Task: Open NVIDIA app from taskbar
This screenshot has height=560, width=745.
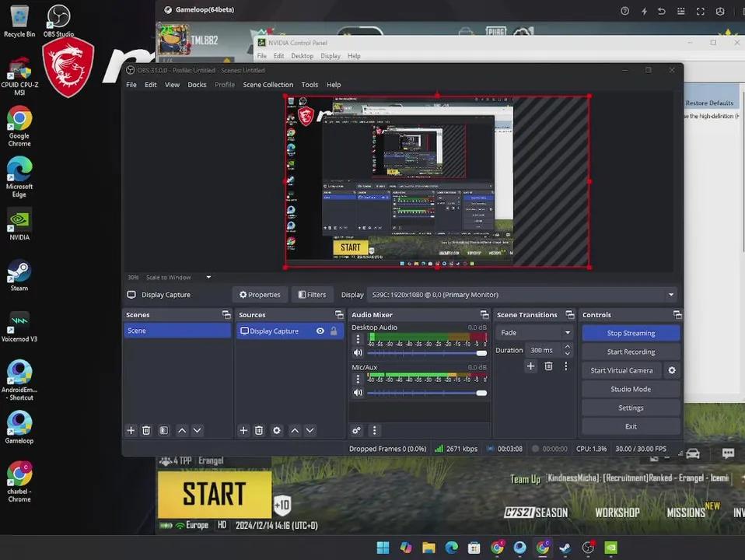Action: (611, 548)
